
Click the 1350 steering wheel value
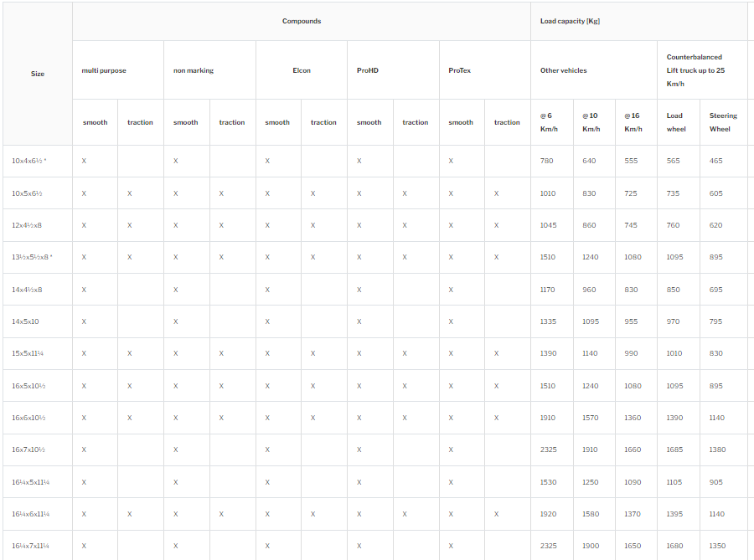pos(718,546)
